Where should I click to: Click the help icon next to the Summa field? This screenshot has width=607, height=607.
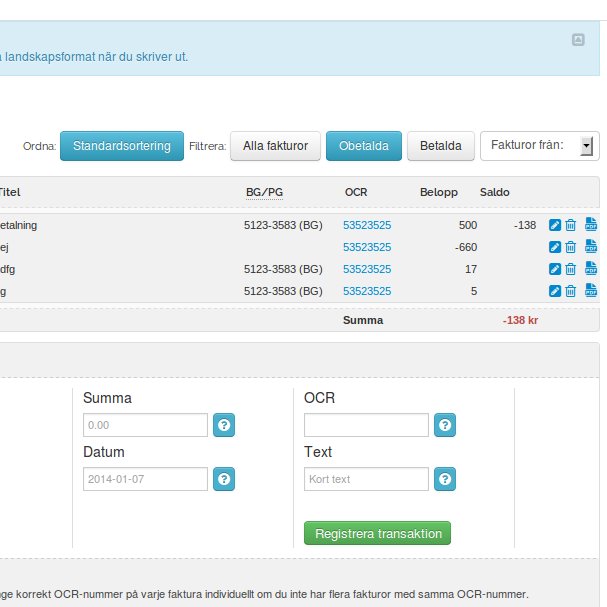click(x=224, y=425)
